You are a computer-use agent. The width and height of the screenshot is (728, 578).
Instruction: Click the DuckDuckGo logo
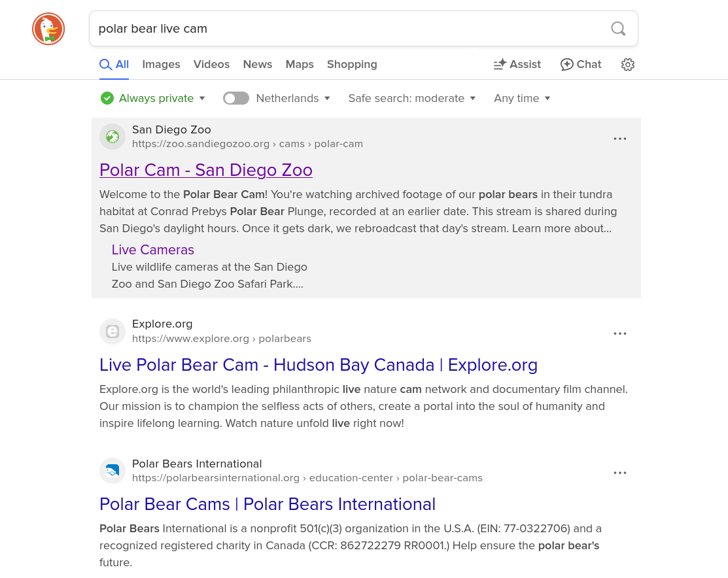(48, 29)
